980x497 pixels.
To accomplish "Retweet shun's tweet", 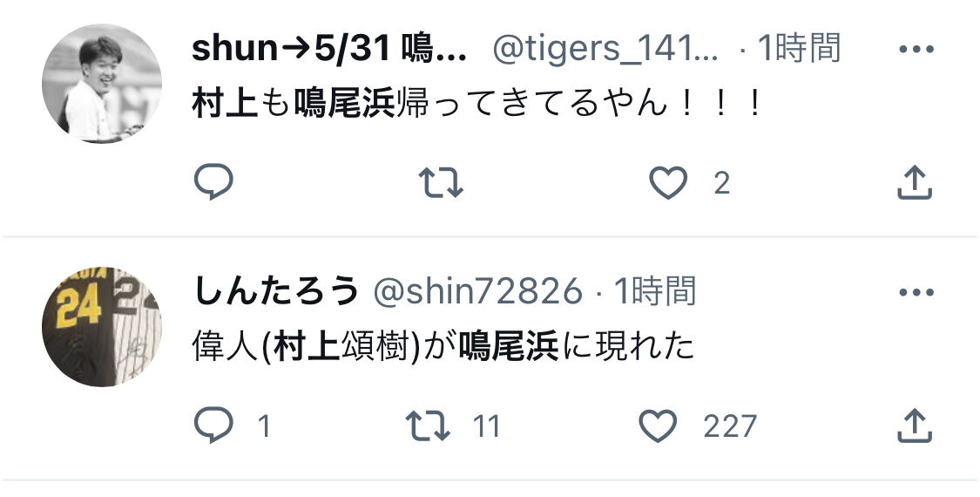I will pyautogui.click(x=441, y=183).
